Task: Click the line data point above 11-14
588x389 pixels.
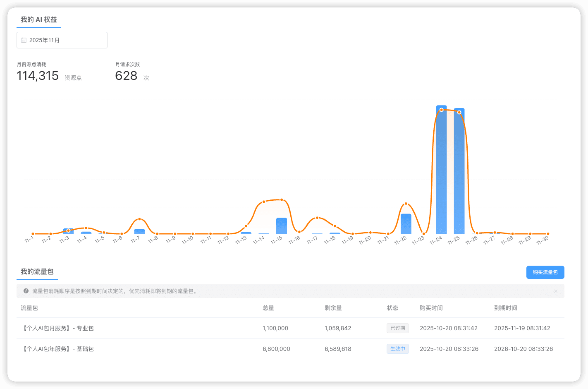Action: (x=264, y=202)
